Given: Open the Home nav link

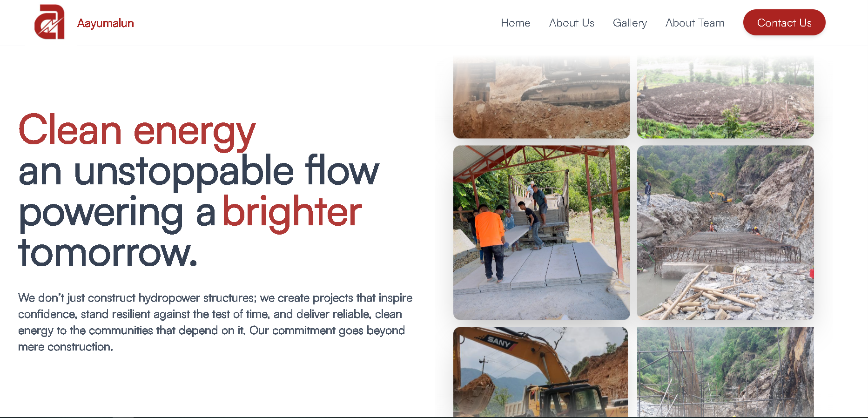Looking at the screenshot, I should pyautogui.click(x=515, y=23).
